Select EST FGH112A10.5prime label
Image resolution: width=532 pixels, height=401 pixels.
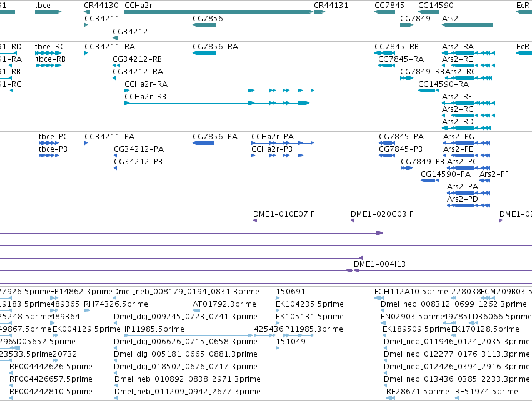point(411,292)
